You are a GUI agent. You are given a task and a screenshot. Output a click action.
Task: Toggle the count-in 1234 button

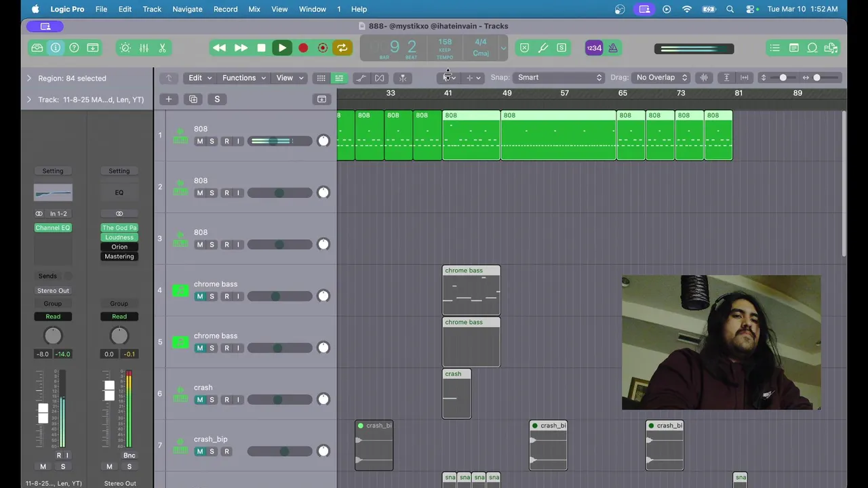click(x=594, y=48)
